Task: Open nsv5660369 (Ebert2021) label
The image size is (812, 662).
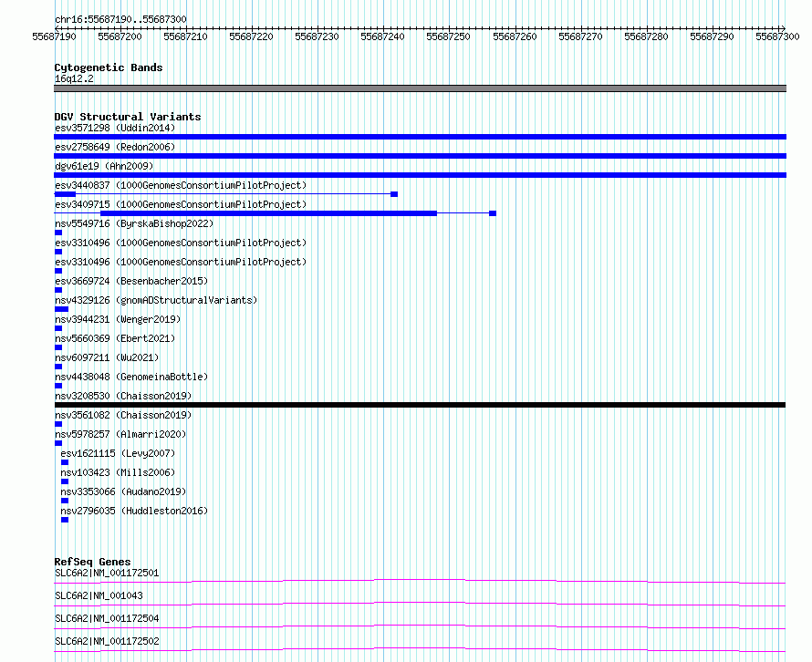Action: click(115, 338)
